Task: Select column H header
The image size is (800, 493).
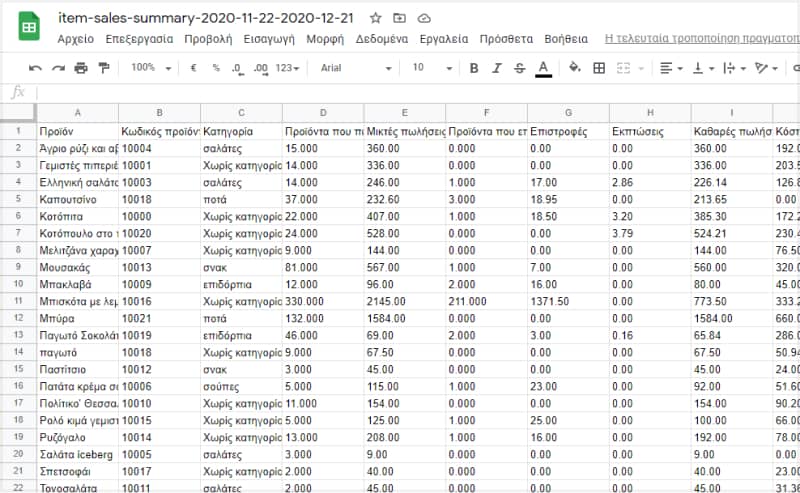Action: (650, 113)
